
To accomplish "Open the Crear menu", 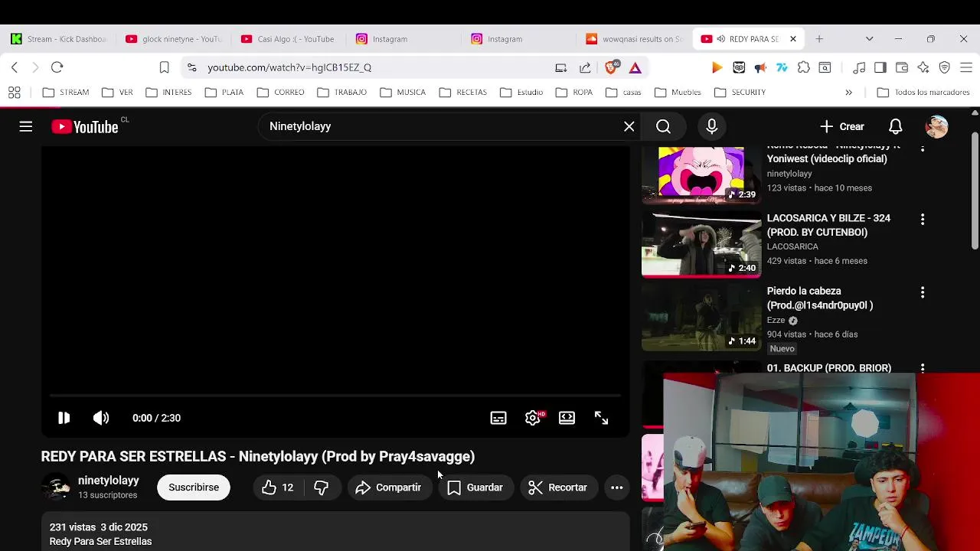I will tap(841, 126).
